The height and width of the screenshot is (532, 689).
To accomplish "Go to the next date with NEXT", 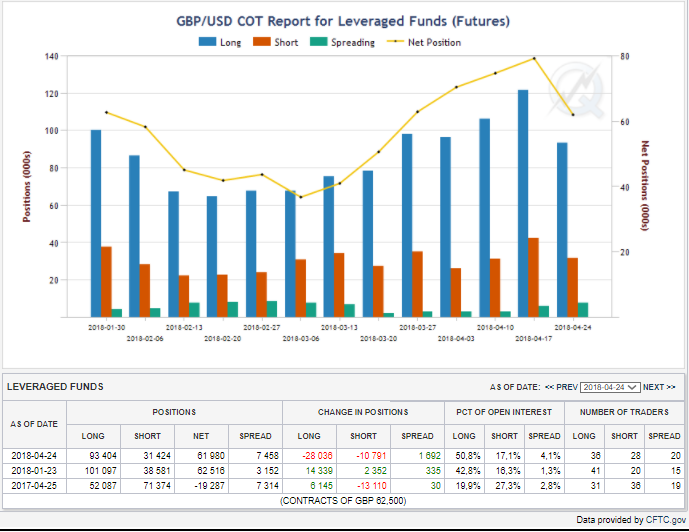I will click(659, 387).
